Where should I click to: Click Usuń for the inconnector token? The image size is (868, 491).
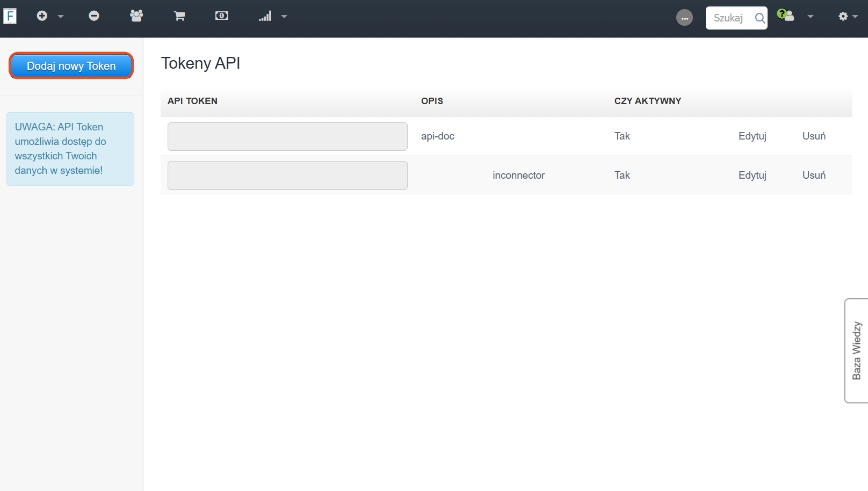click(814, 175)
